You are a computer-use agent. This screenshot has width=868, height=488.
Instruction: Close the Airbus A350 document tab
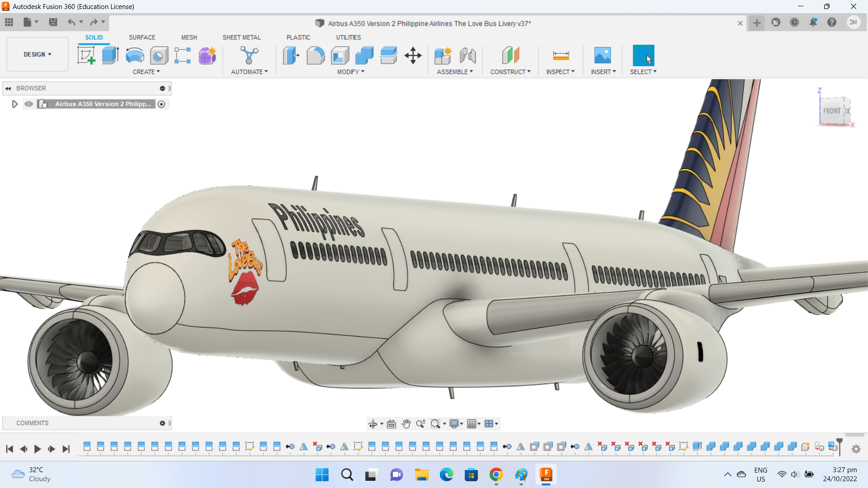click(740, 23)
